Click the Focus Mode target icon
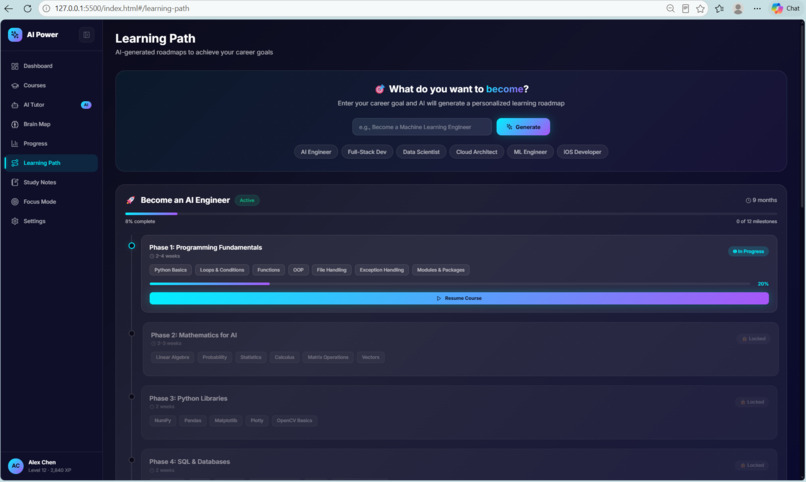This screenshot has width=806, height=482. pos(15,202)
